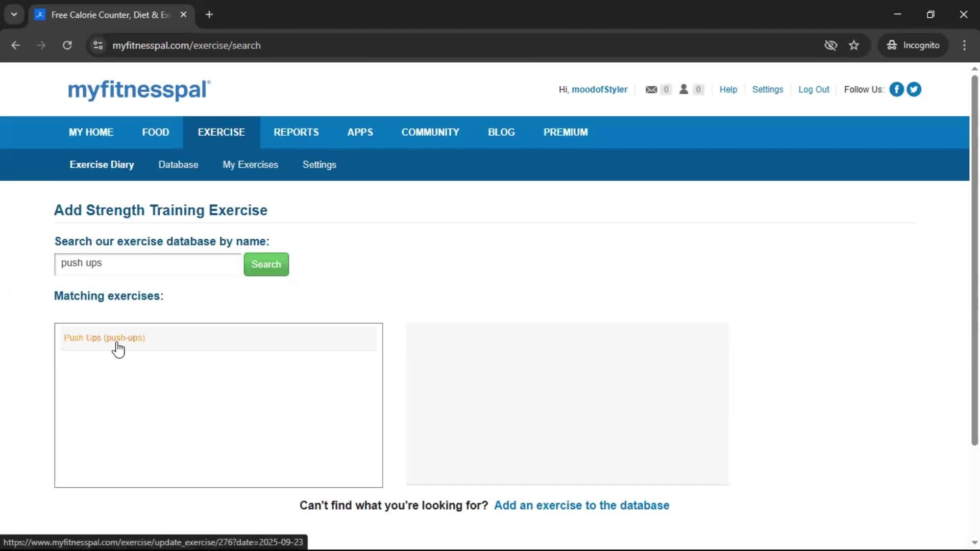Open the friend requests person icon
The width and height of the screenshot is (980, 551).
(x=683, y=89)
